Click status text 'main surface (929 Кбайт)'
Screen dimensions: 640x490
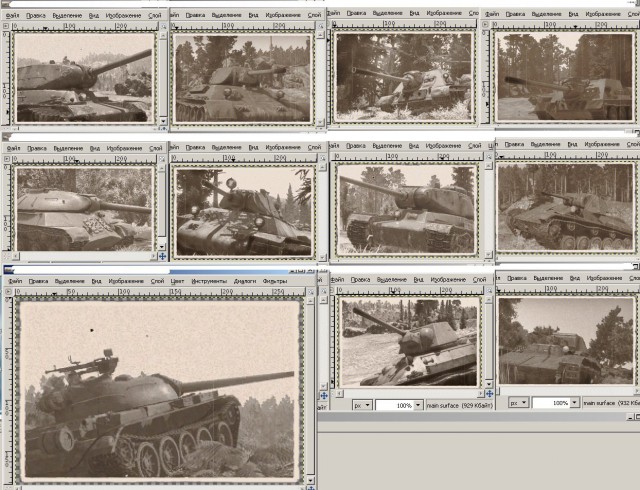tap(459, 405)
